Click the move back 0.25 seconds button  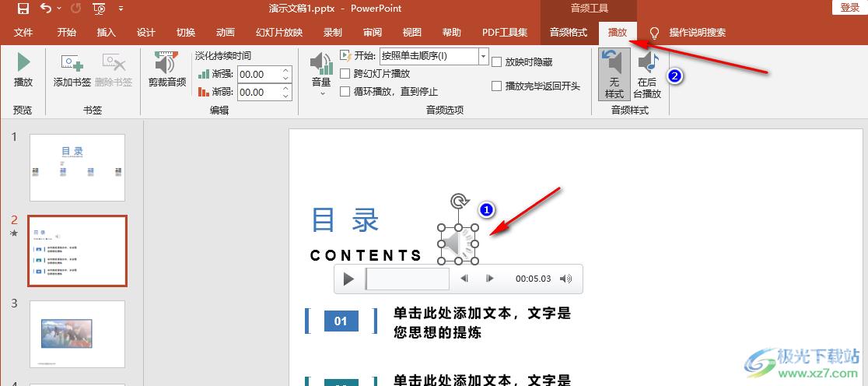(465, 279)
